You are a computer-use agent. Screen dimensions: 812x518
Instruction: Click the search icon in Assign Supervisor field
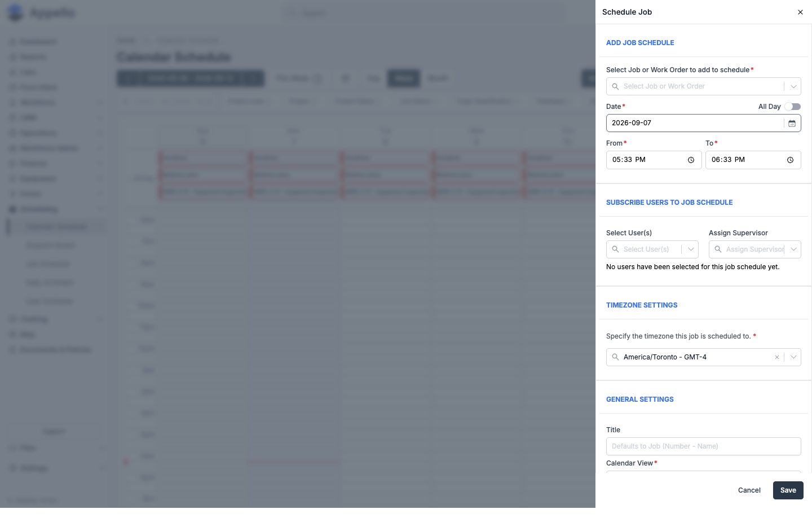(x=718, y=249)
